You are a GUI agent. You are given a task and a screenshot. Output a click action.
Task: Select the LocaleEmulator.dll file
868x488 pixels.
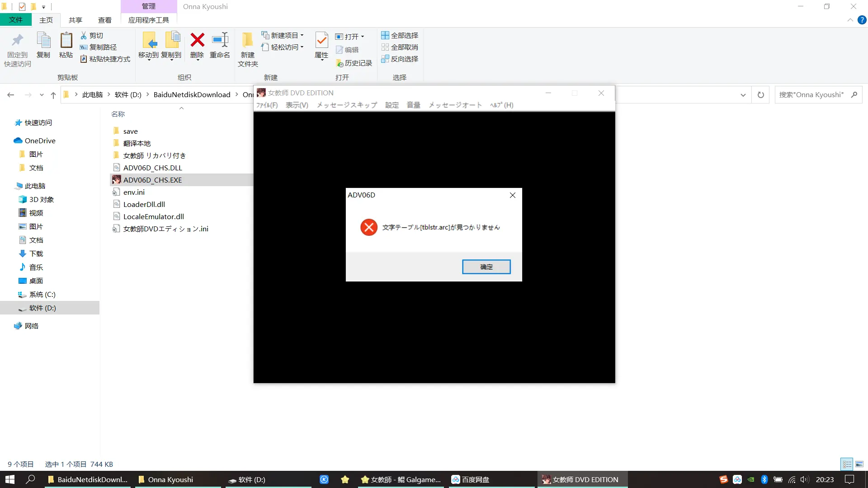pyautogui.click(x=153, y=217)
